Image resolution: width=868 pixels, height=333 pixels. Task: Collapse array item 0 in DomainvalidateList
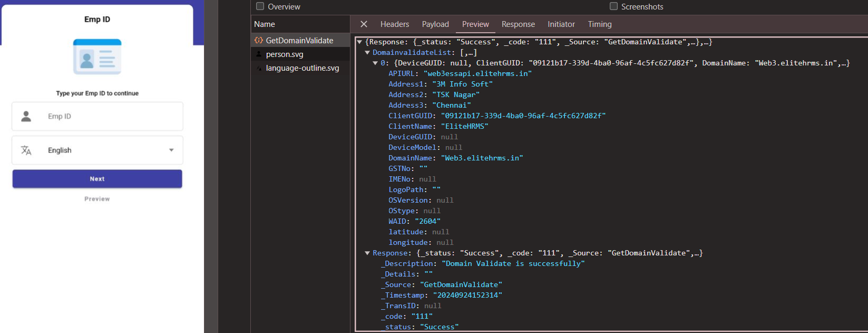pyautogui.click(x=375, y=63)
